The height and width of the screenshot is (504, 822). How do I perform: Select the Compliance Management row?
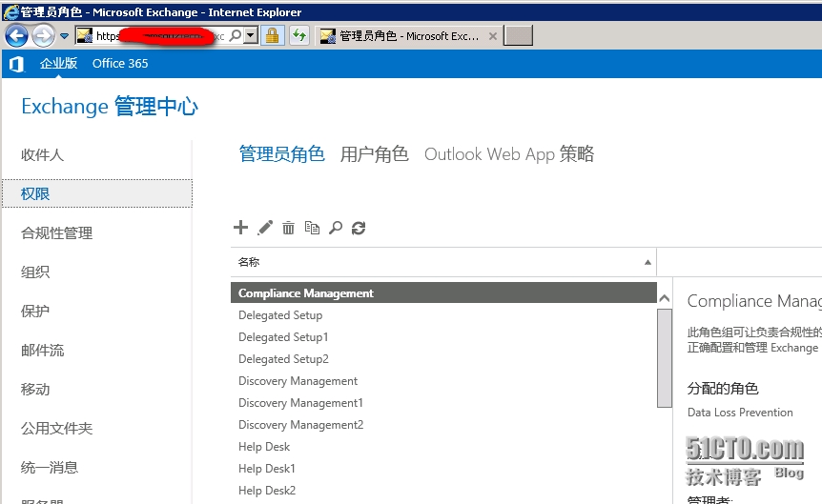click(x=443, y=292)
